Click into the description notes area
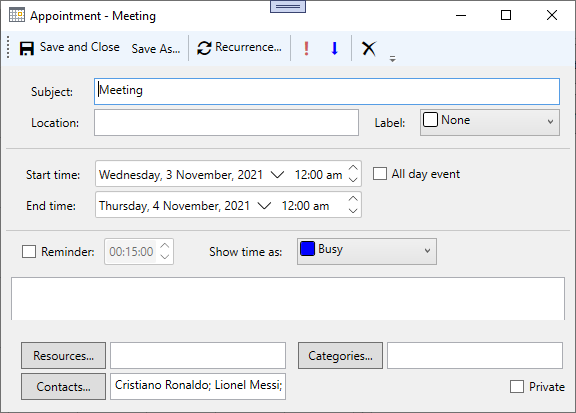Screen dimensions: 576x413 (x=288, y=299)
